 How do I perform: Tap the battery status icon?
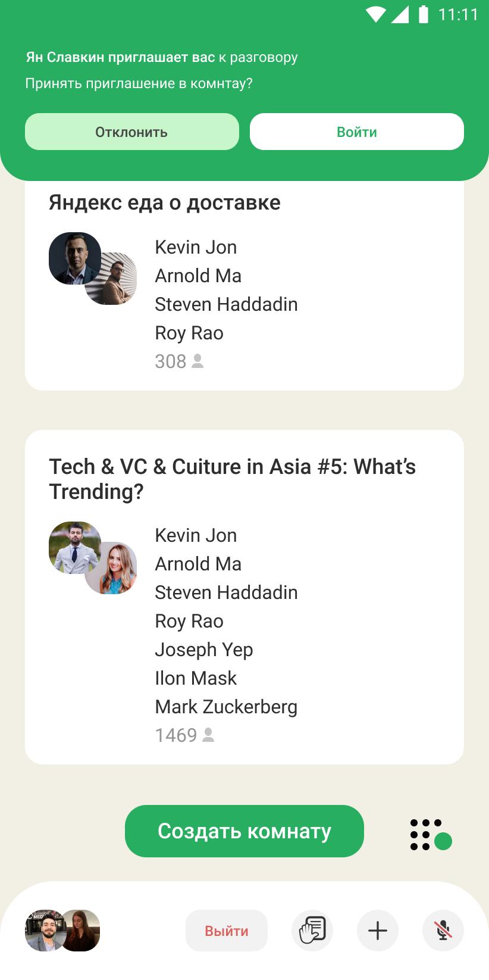[x=424, y=14]
